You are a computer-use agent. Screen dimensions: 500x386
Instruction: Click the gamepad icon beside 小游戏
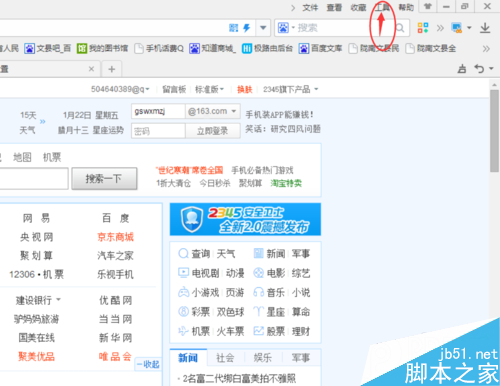point(183,293)
